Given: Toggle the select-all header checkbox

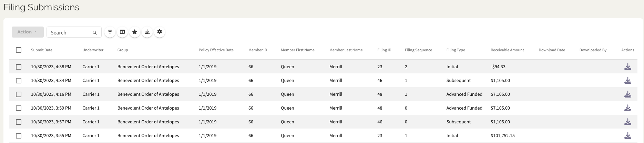Looking at the screenshot, I should pos(19,50).
